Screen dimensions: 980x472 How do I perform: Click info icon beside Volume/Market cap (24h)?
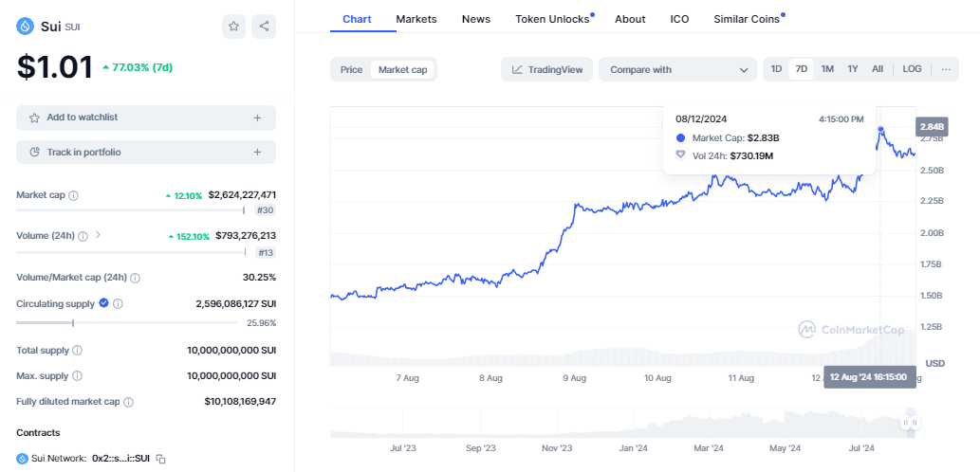pos(135,277)
